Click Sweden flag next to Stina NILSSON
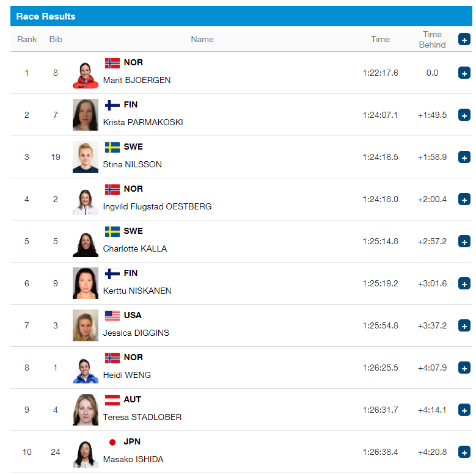 112,147
